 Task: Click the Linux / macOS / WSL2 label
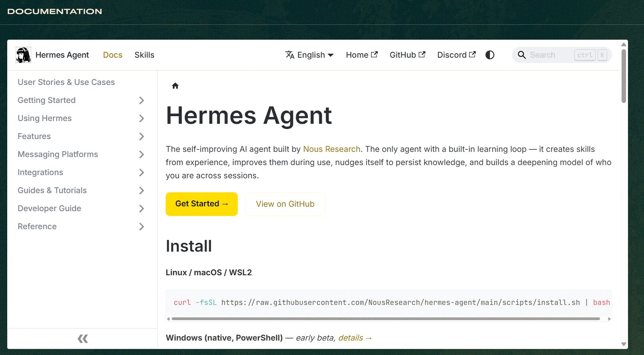209,272
